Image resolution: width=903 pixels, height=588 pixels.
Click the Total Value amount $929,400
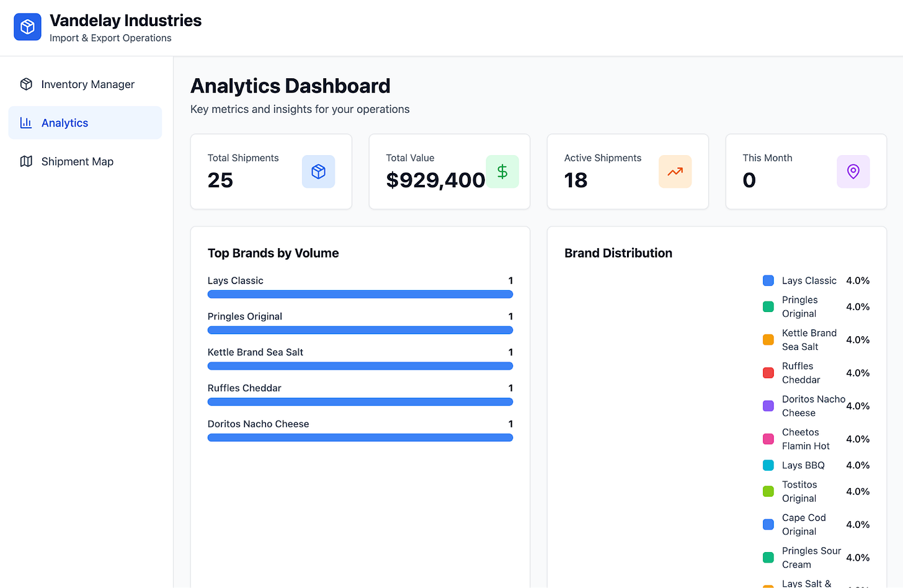[435, 180]
